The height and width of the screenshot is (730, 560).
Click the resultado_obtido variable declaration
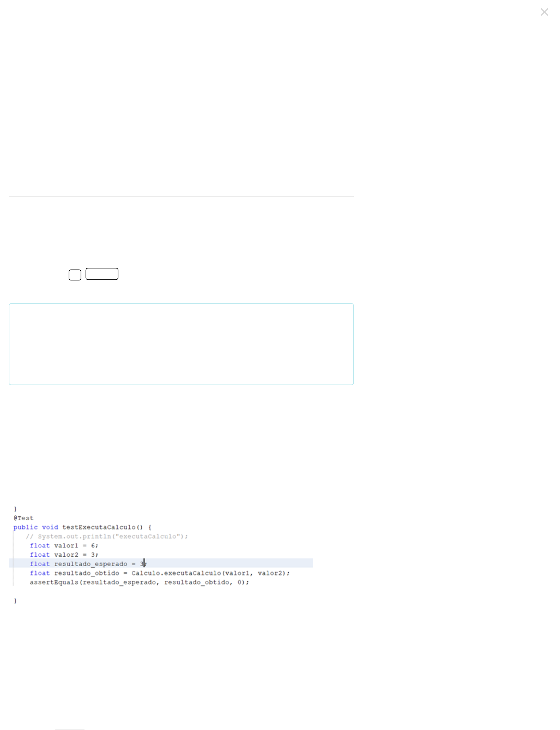point(86,573)
